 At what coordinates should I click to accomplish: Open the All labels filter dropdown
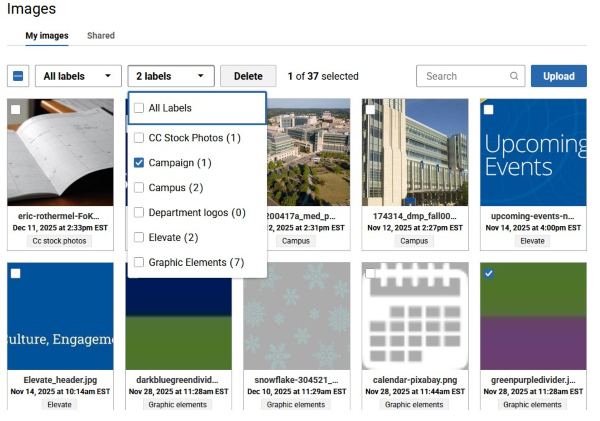[78, 76]
